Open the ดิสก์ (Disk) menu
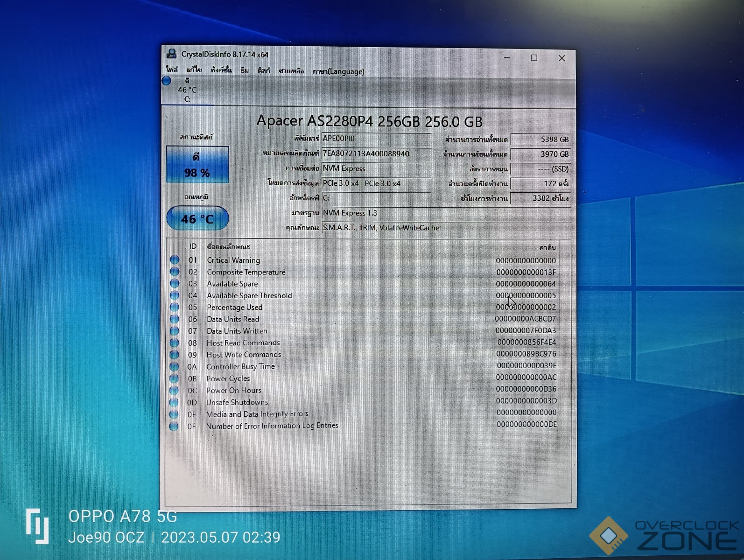The image size is (744, 560). click(264, 70)
